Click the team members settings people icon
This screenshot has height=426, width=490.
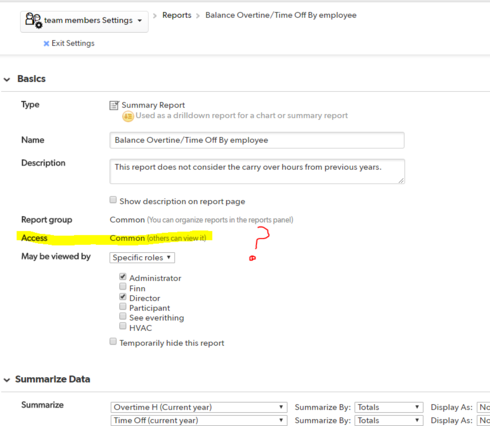(x=34, y=20)
